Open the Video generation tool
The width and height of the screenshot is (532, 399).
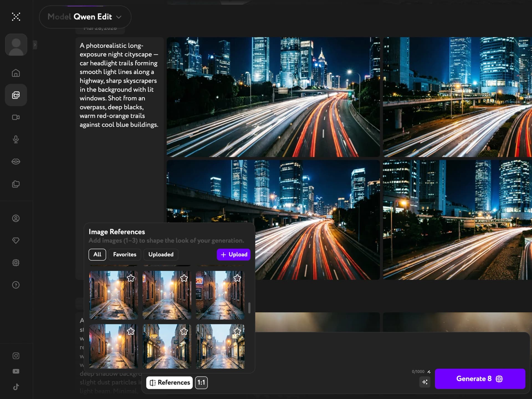(16, 117)
